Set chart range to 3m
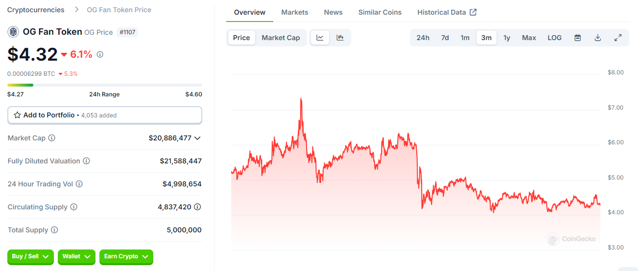The height and width of the screenshot is (271, 644). click(x=486, y=38)
